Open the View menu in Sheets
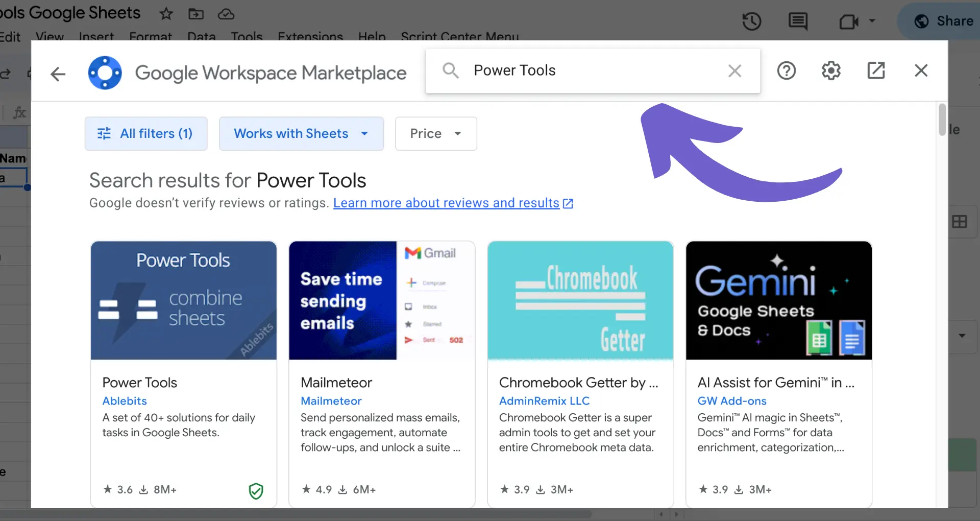The width and height of the screenshot is (980, 521). click(50, 37)
